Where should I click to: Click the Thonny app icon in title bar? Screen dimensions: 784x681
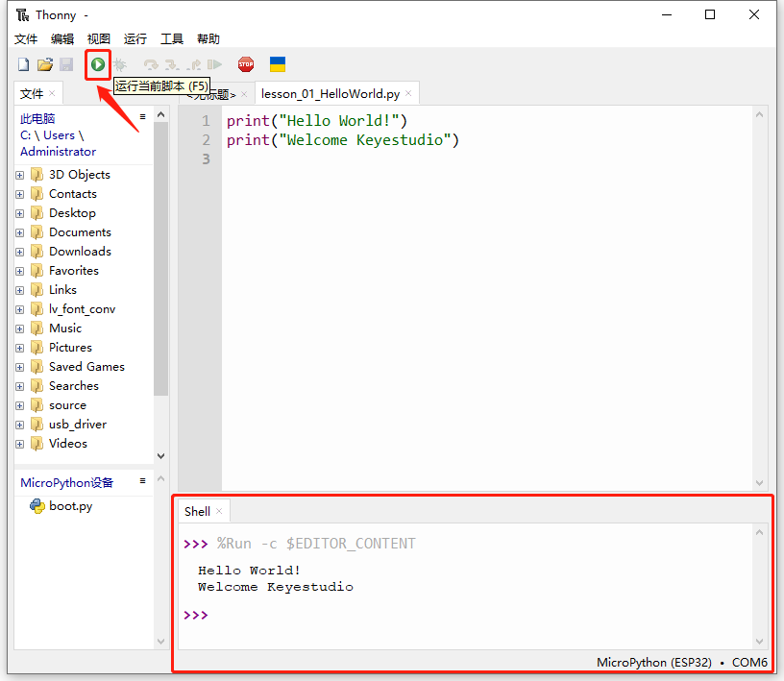click(22, 15)
